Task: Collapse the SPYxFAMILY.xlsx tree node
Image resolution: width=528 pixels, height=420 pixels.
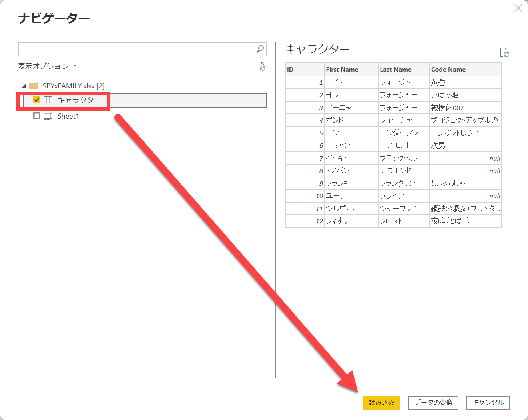Action: click(24, 86)
